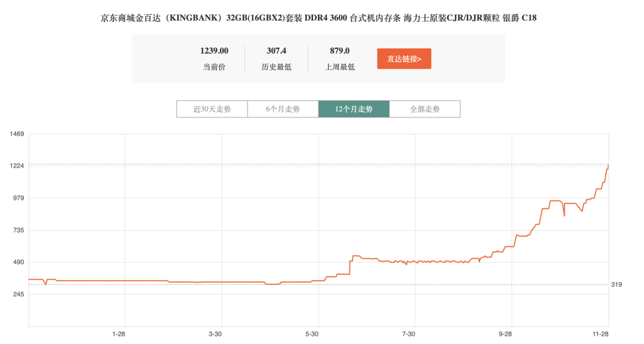Select the 6个月走势 tab
Image resolution: width=644 pixels, height=344 pixels.
283,109
